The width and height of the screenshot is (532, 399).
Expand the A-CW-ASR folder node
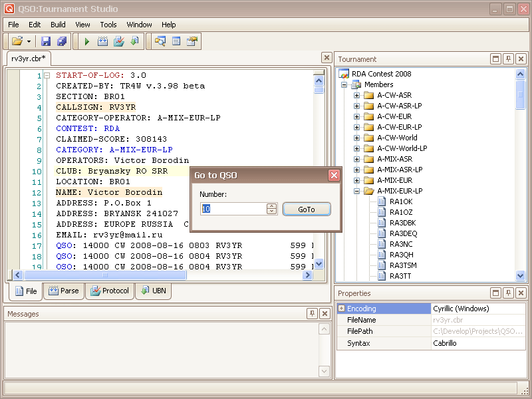(356, 95)
